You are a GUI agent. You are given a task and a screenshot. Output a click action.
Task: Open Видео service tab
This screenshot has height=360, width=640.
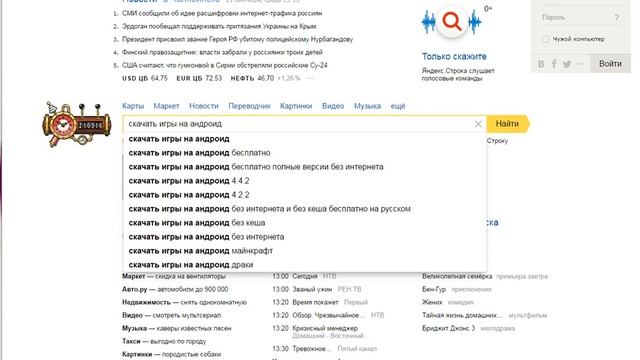333,106
